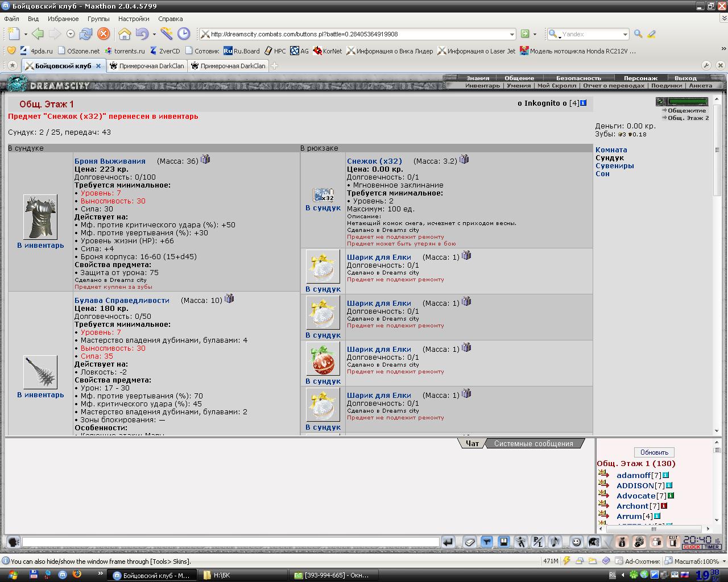Viewport: 728px width, 582px height.
Task: Switch to the second Примерочная DarkClan tab
Action: coord(229,66)
